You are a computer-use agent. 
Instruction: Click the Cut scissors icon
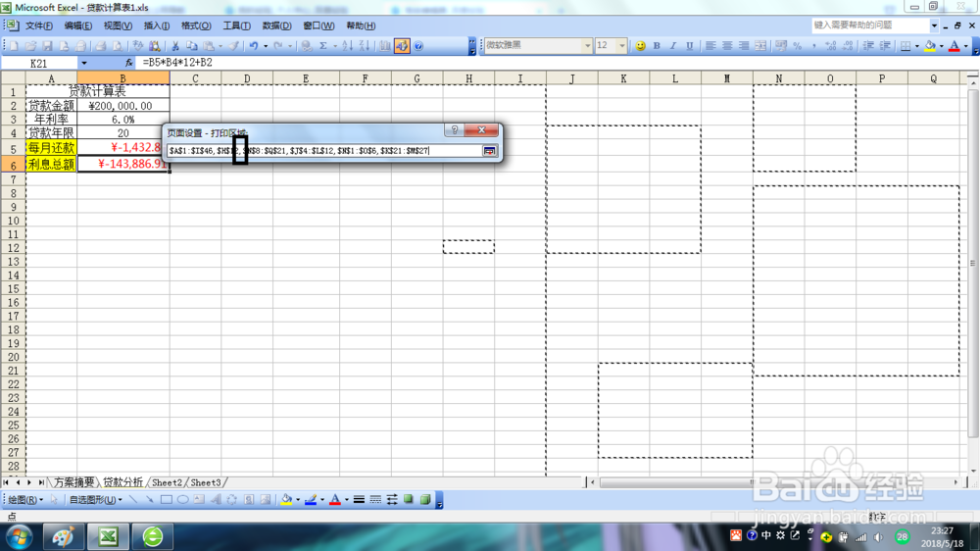tap(175, 46)
